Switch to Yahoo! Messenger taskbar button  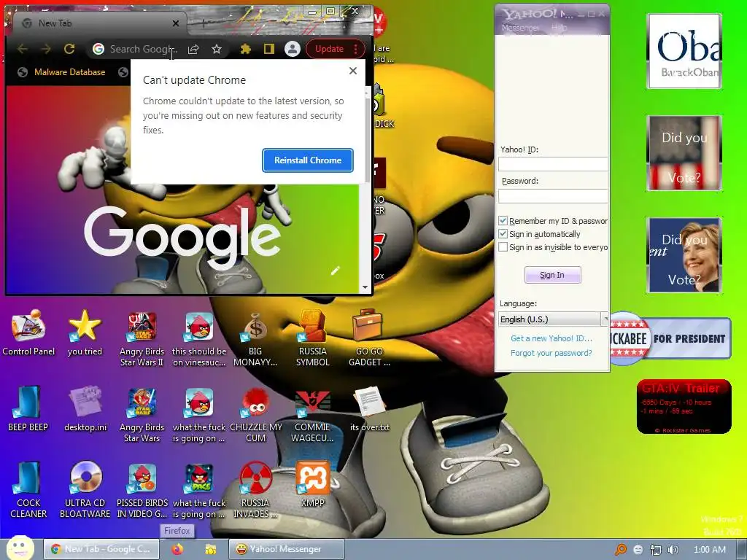286,549
